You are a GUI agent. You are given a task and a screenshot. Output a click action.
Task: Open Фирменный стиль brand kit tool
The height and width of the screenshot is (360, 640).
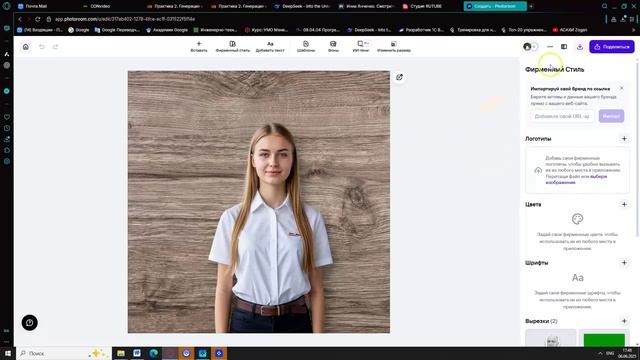[x=233, y=47]
